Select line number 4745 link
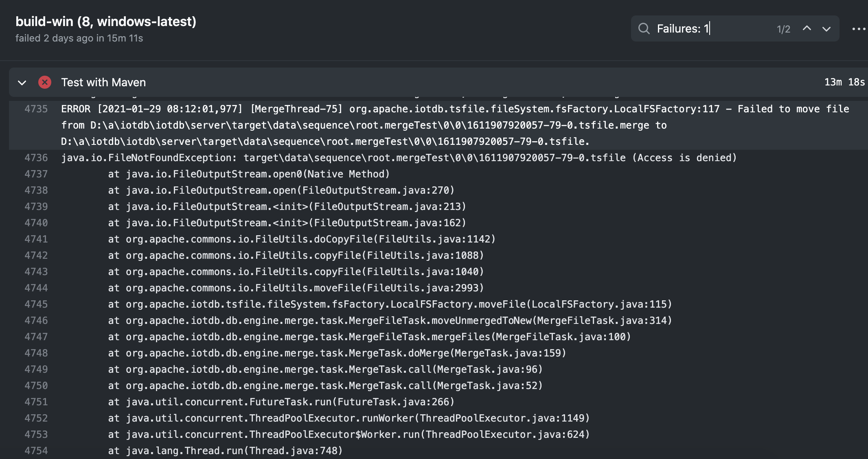Viewport: 868px width, 459px height. point(36,304)
